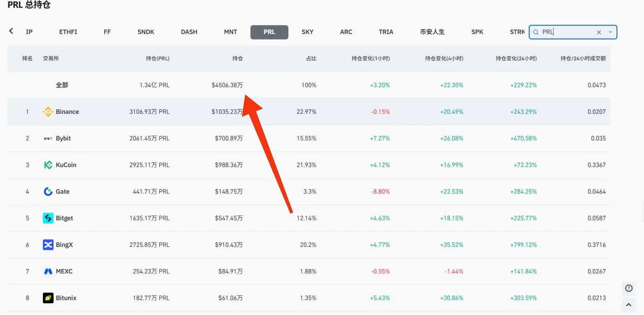Click the Bybit logo icon
644x315 pixels.
click(x=48, y=138)
